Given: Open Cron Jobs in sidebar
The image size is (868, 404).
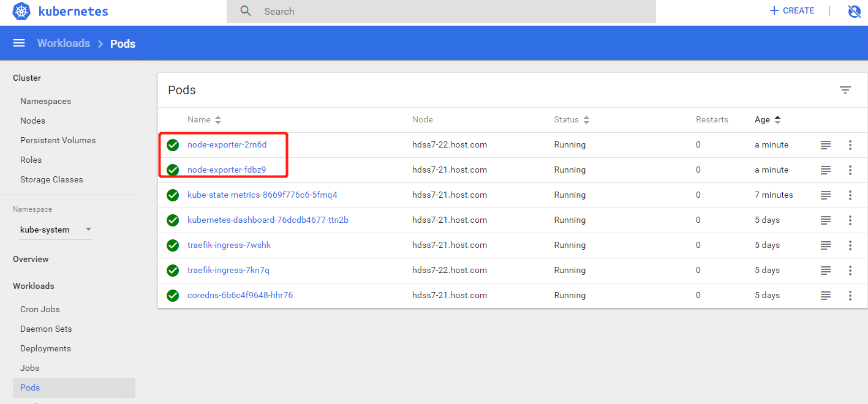Looking at the screenshot, I should coord(40,309).
